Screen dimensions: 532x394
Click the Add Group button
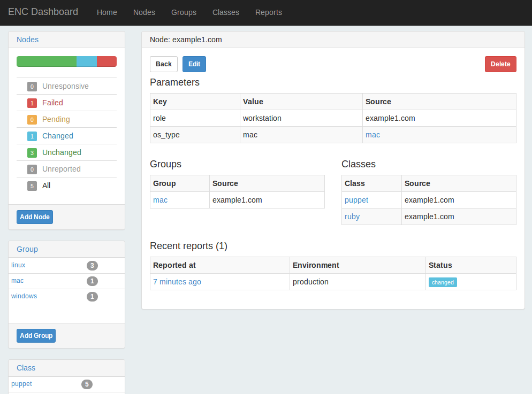click(x=36, y=336)
